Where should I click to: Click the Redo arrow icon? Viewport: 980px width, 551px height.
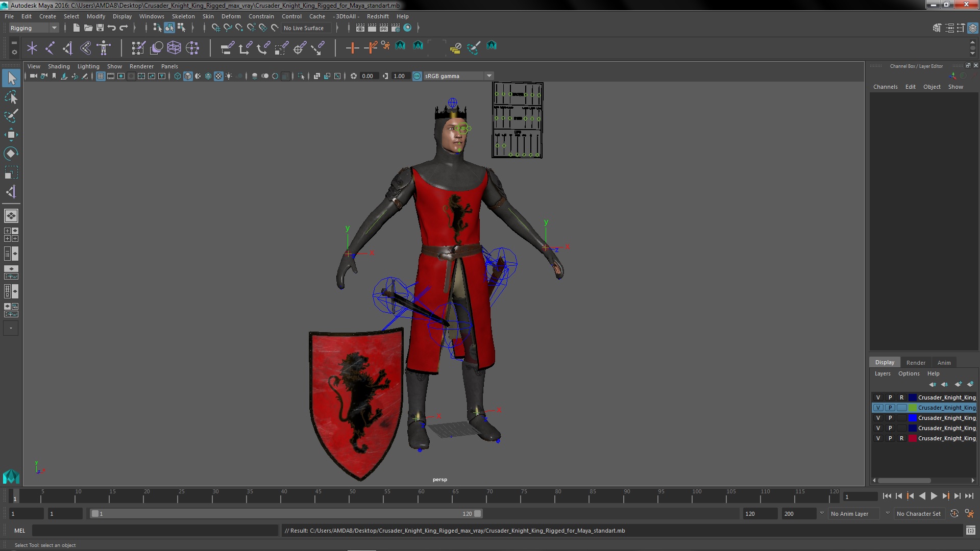(124, 28)
